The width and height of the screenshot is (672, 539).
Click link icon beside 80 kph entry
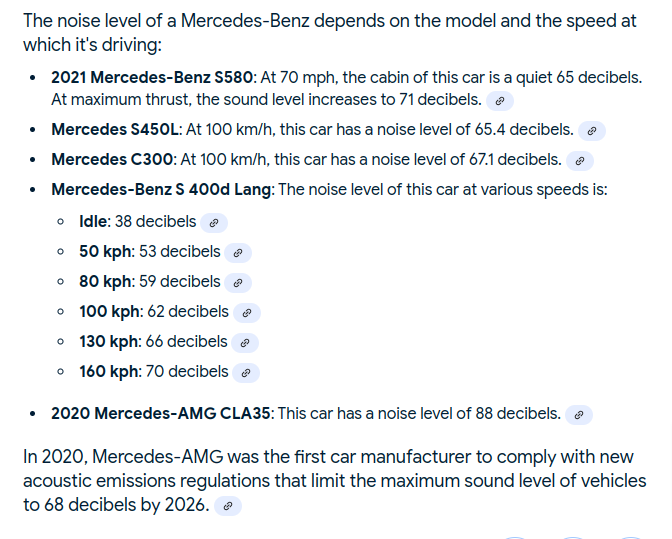pos(238,283)
